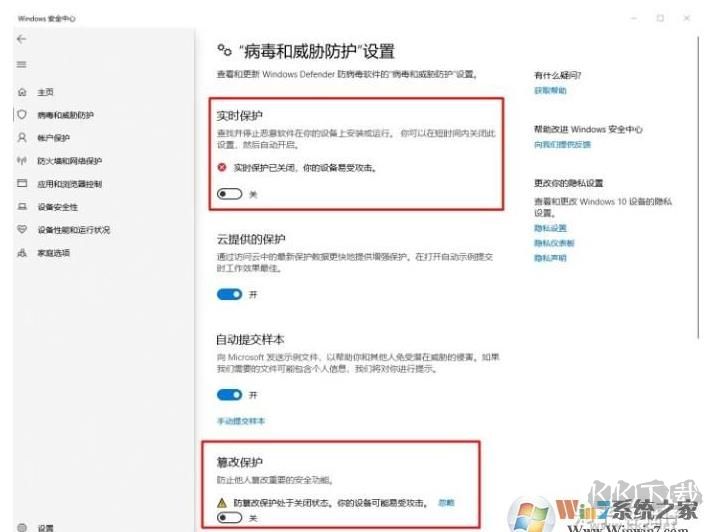The width and height of the screenshot is (704, 532).
Task: Select 病毒和威胁防护 in the sidebar
Action: pyautogui.click(x=66, y=115)
